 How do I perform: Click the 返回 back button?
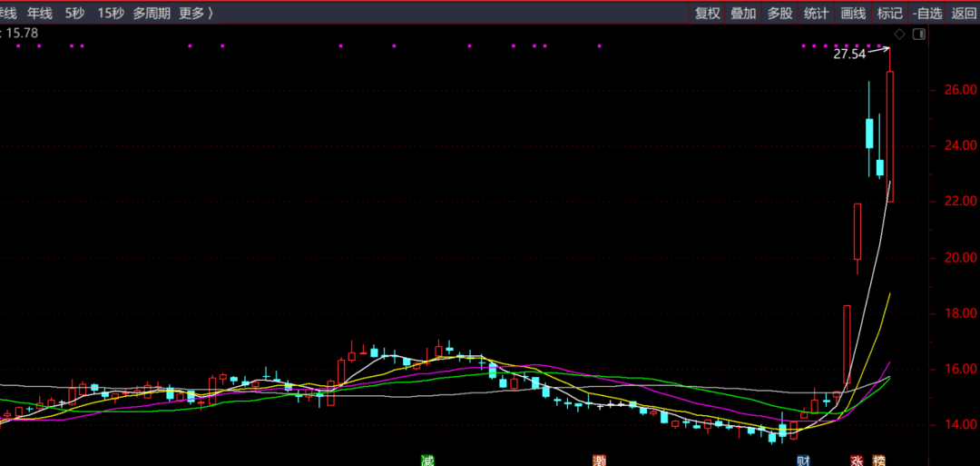[963, 13]
